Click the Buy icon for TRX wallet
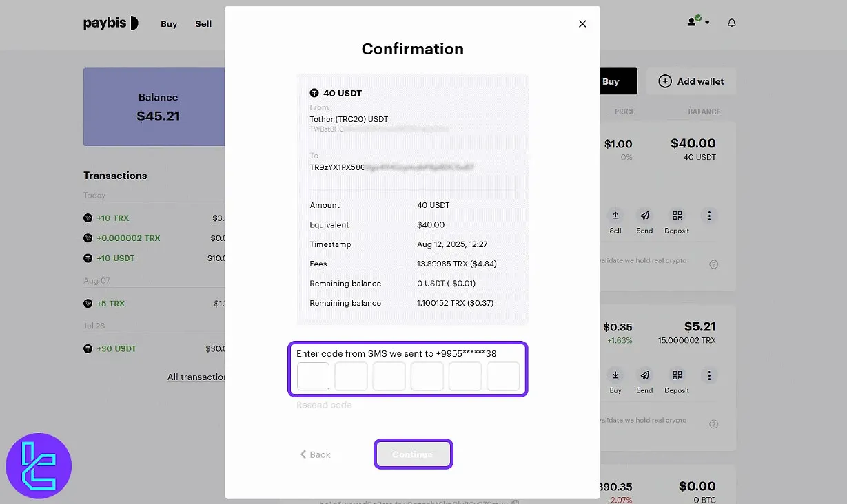Viewport: 847px width, 504px height. [615, 375]
